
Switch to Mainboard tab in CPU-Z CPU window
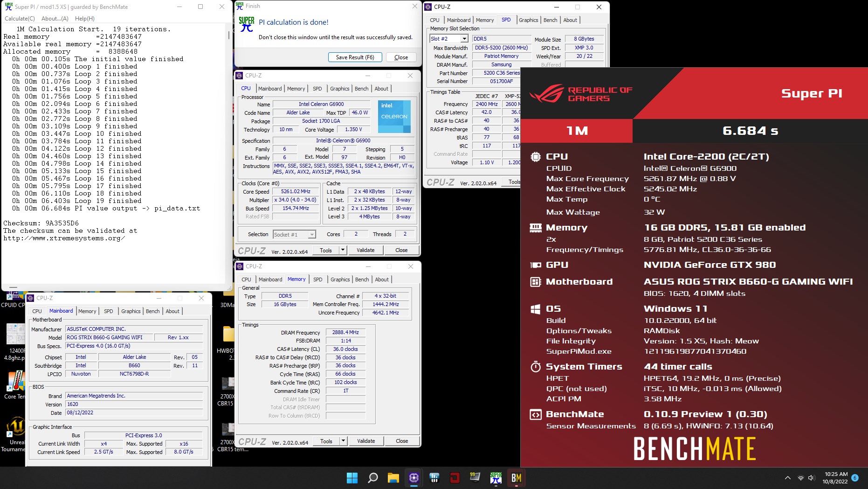[270, 89]
